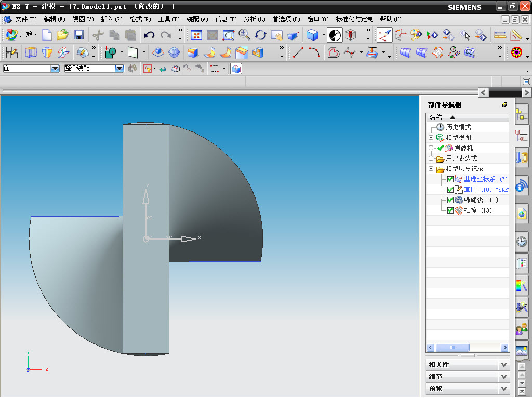Open a file using the folder icon
The width and height of the screenshot is (532, 398).
pyautogui.click(x=63, y=35)
